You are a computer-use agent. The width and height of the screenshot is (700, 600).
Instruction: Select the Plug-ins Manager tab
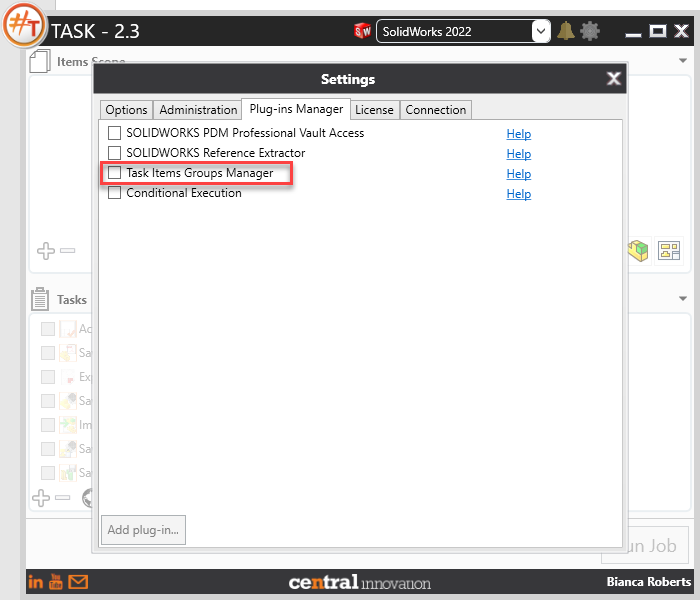click(x=296, y=109)
